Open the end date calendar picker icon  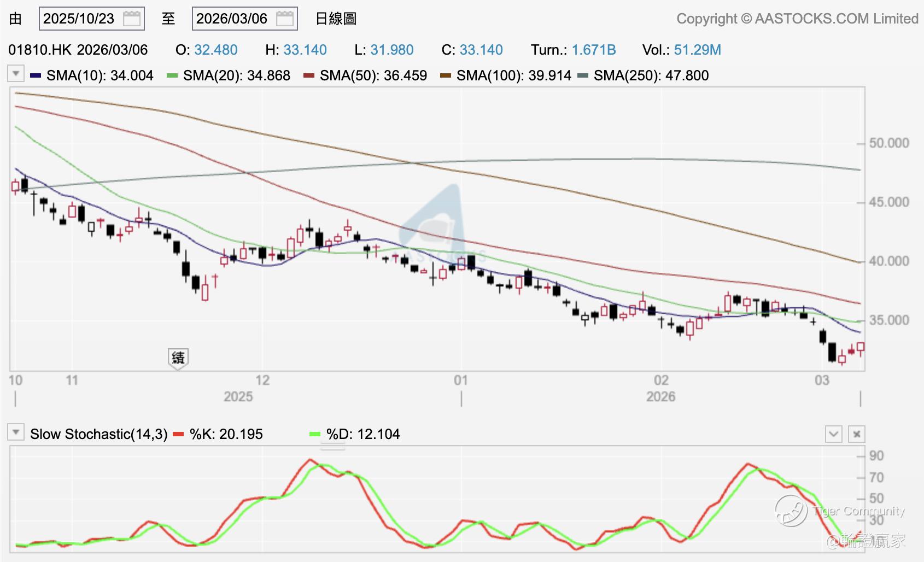[x=285, y=19]
